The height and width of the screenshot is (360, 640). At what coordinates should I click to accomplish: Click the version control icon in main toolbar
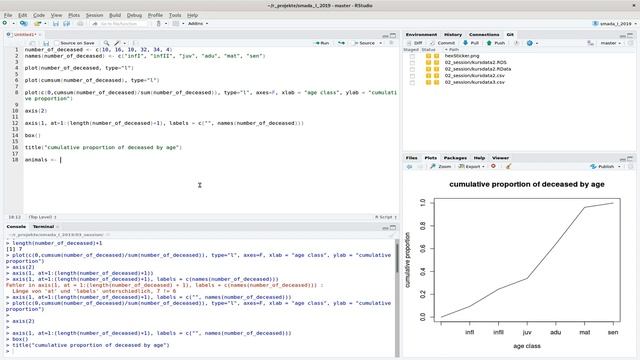click(x=159, y=24)
